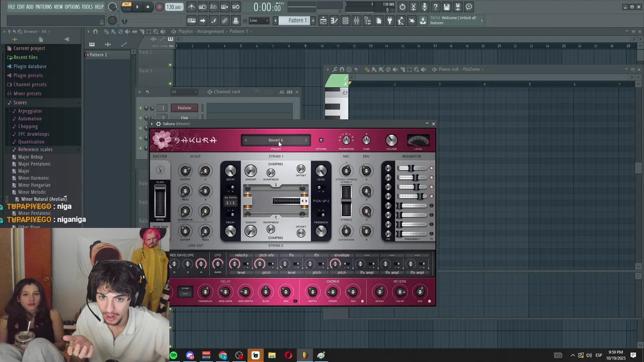This screenshot has width=644, height=362.
Task: Select the PoiZone channel button
Action: [x=184, y=108]
